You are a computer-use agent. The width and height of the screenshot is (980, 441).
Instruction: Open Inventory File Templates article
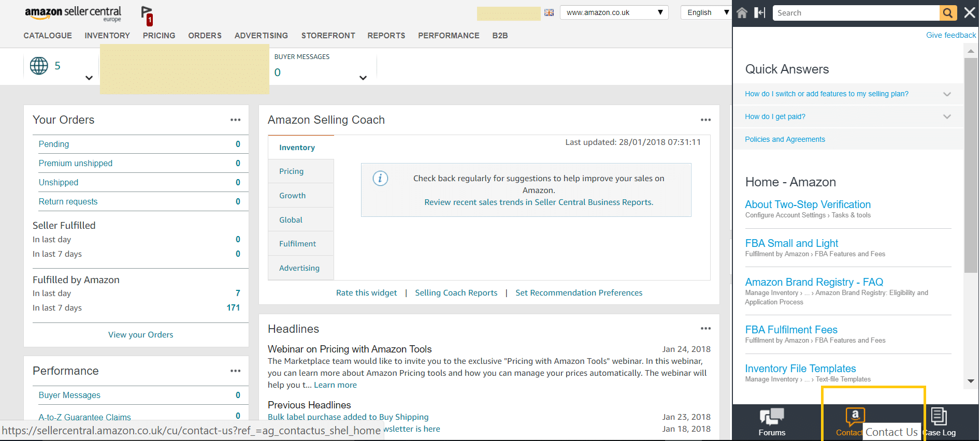tap(800, 369)
